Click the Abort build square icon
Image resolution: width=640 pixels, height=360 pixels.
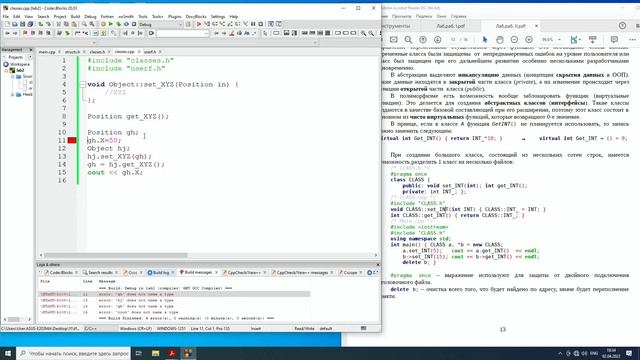(134, 24)
